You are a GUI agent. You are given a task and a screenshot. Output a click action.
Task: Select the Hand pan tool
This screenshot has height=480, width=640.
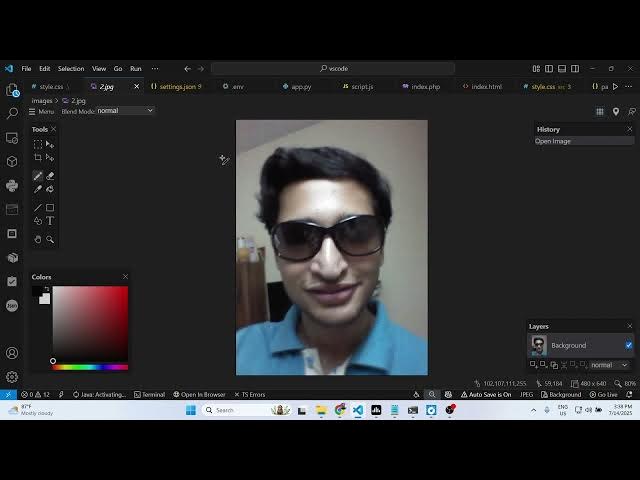38,239
